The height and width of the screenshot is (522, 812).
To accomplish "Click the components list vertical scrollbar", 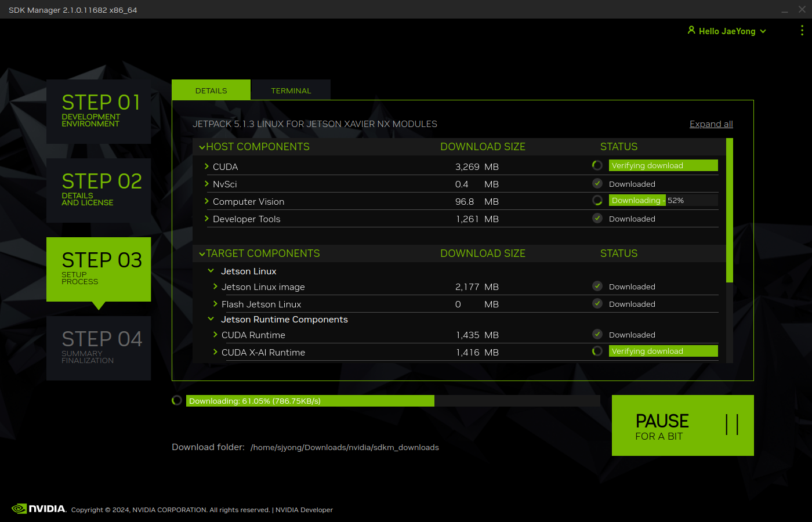I will (730, 210).
